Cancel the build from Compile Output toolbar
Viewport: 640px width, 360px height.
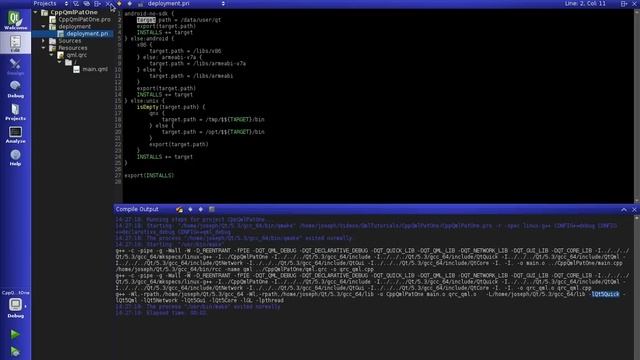pos(211,209)
